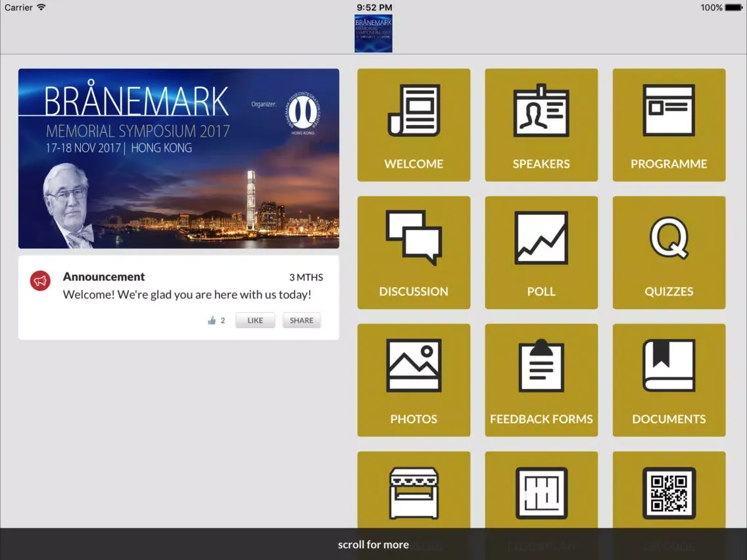Open the Discussion tile
Image resolution: width=747 pixels, height=560 pixels.
tap(414, 252)
